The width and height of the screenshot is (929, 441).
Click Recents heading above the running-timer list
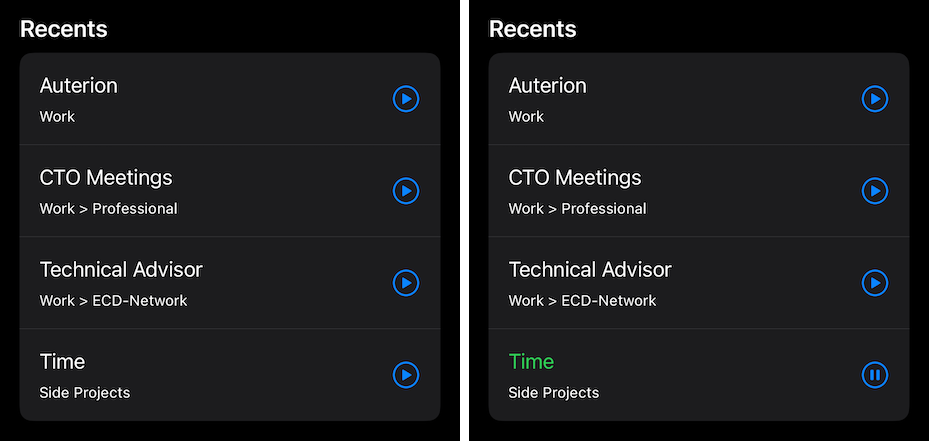pyautogui.click(x=533, y=29)
